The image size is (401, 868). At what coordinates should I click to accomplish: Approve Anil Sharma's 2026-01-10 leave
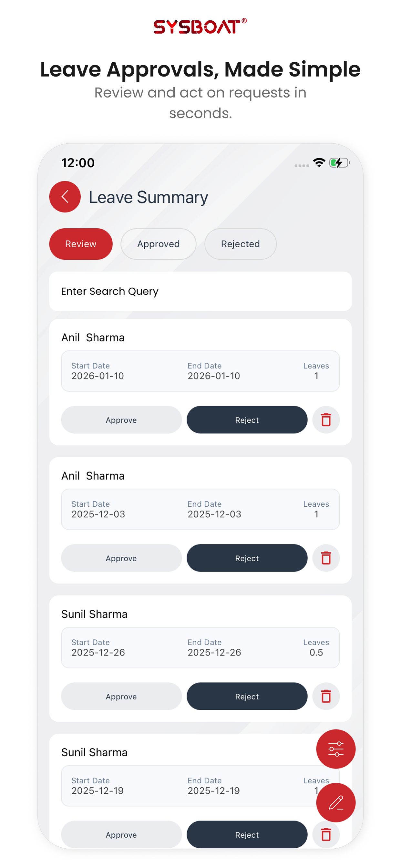pos(121,420)
